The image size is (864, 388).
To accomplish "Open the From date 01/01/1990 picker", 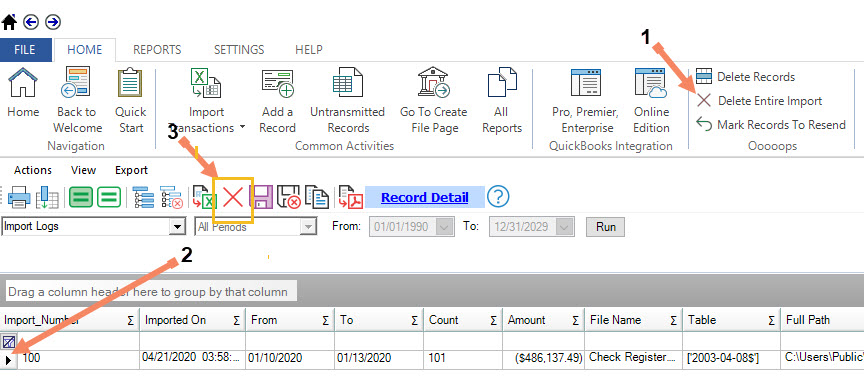I will point(445,227).
